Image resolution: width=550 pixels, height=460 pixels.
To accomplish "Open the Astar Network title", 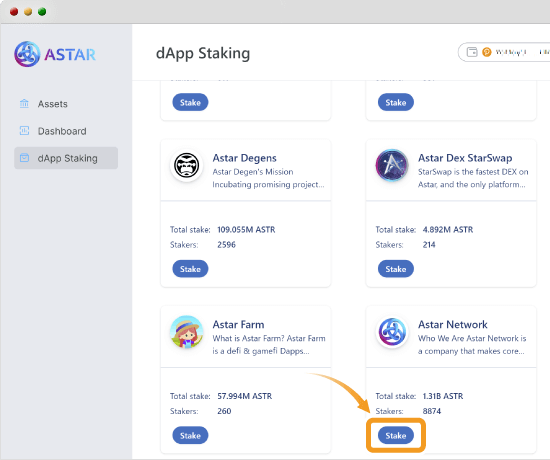I will (x=452, y=325).
